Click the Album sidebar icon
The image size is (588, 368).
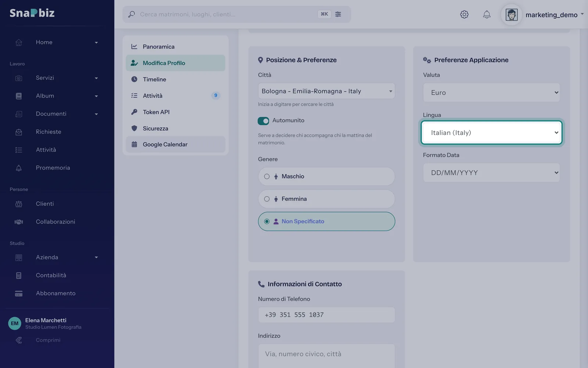coord(19,96)
